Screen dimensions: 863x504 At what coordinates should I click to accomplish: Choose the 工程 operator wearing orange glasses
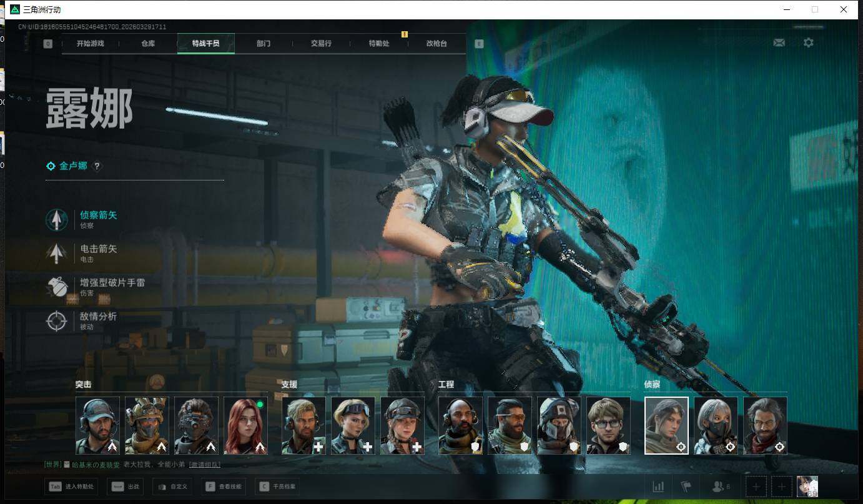point(510,425)
